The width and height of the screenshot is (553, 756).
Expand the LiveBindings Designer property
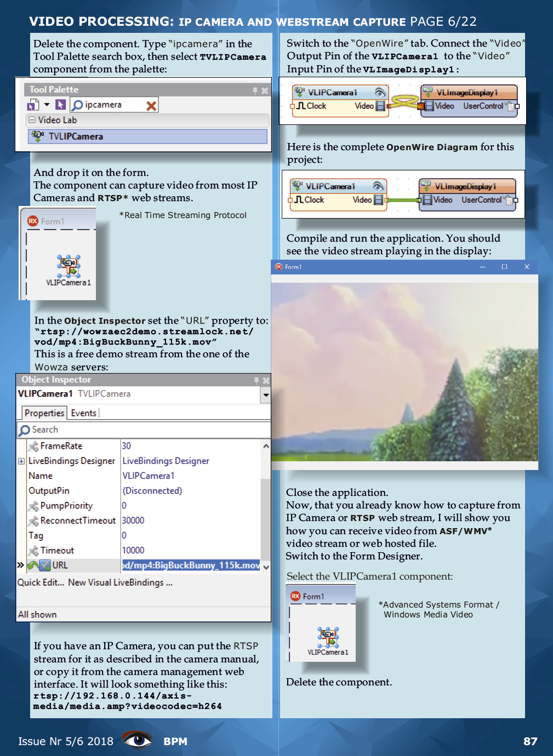21,461
